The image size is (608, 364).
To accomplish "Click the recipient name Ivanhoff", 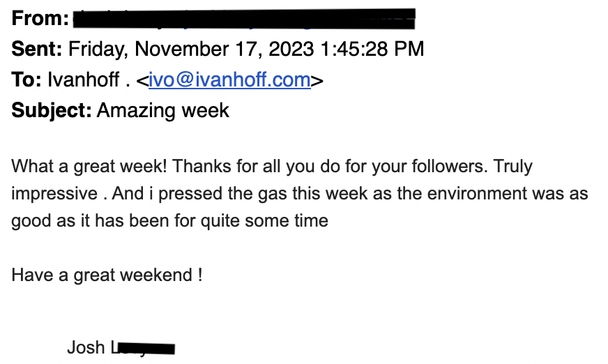I will 84,79.
